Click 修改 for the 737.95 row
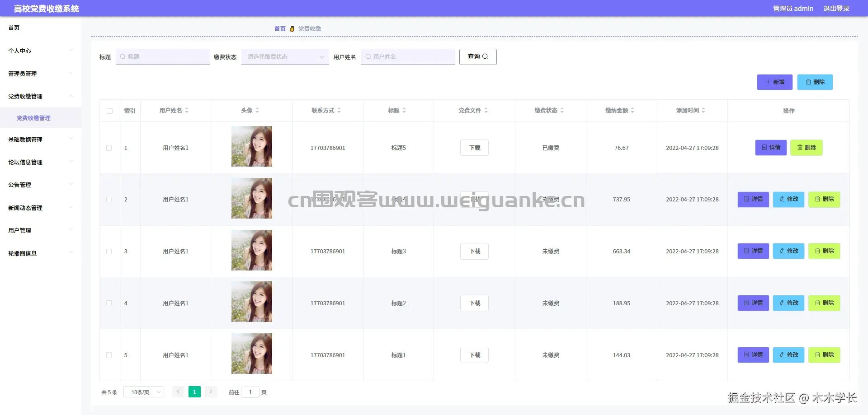This screenshot has width=868, height=415. coord(788,199)
